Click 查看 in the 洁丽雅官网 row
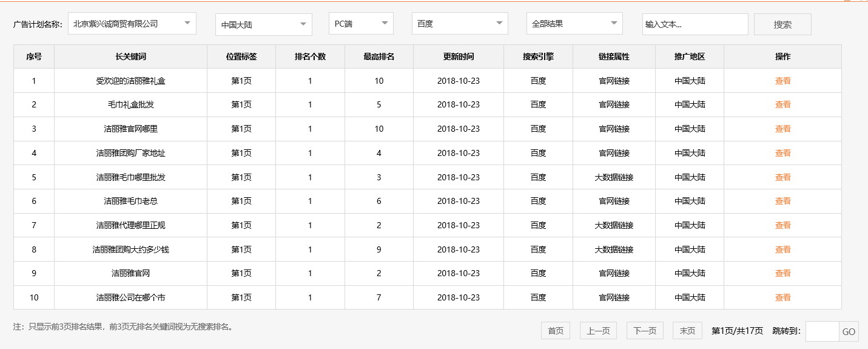This screenshot has width=868, height=349. pos(783,273)
